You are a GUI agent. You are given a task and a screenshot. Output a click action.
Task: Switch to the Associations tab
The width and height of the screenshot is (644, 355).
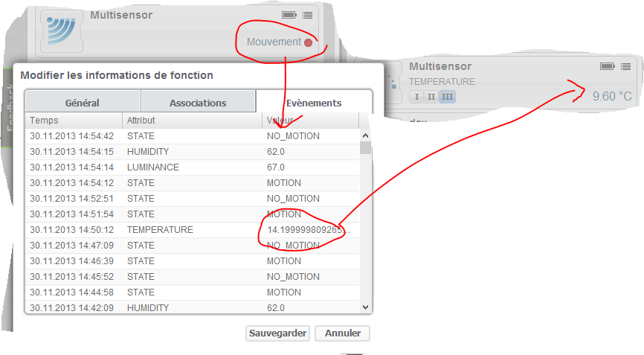click(x=198, y=103)
